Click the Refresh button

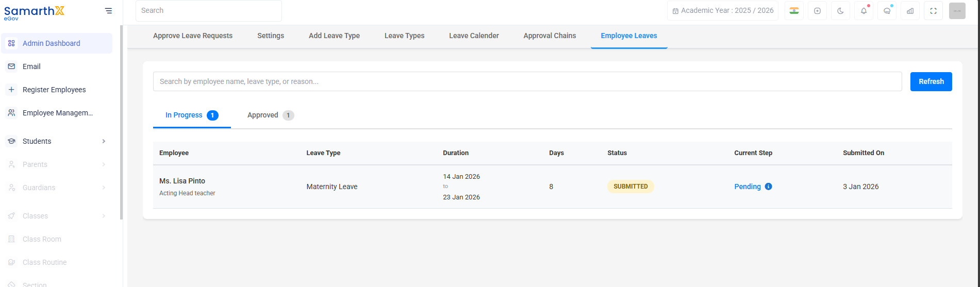click(x=931, y=81)
